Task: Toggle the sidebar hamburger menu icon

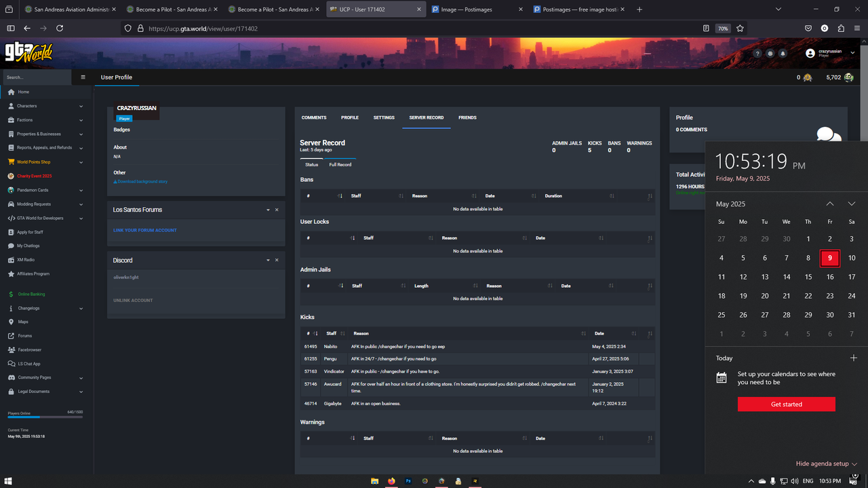Action: [x=83, y=77]
